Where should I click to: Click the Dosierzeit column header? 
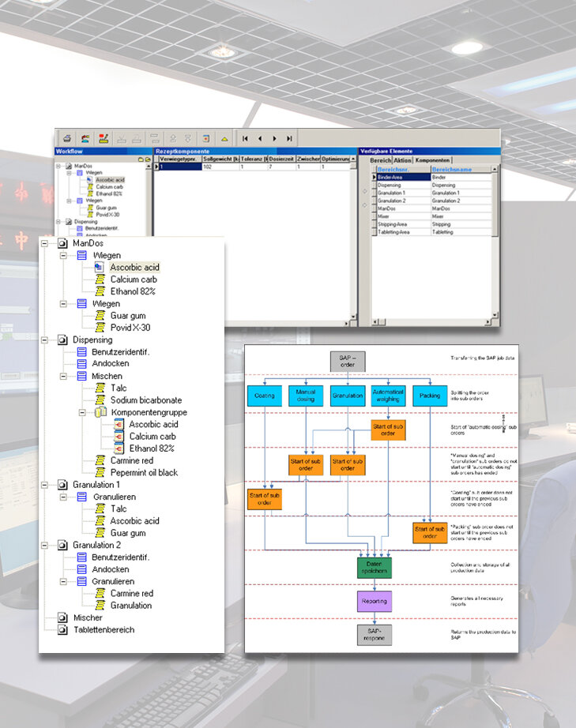281,159
